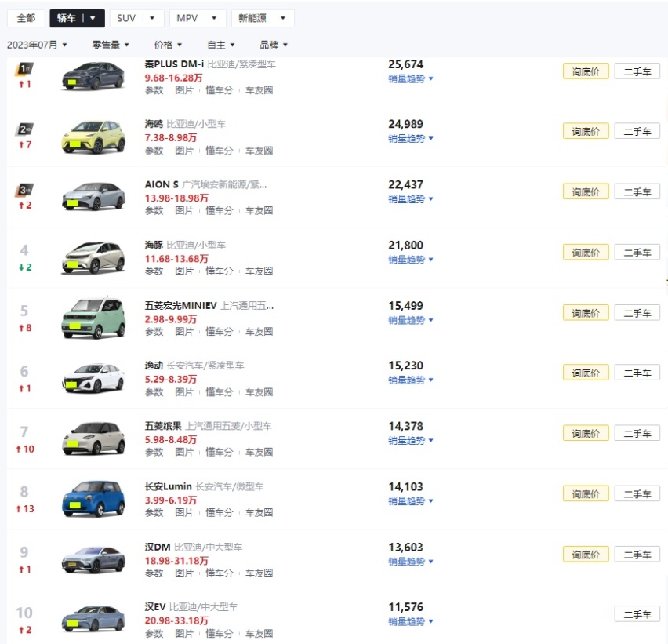Click 二手车 for 五菱宏光MINIEV

tap(637, 313)
